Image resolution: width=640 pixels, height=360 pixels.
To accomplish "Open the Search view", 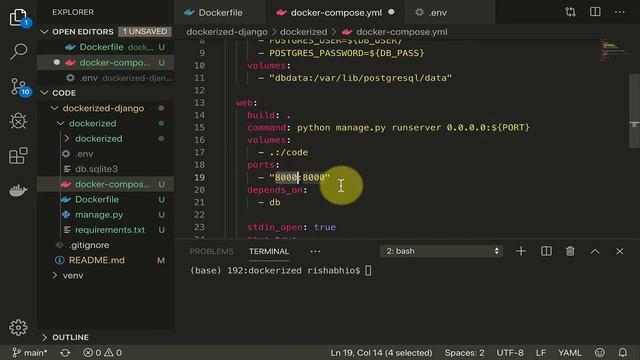I will (x=18, y=51).
